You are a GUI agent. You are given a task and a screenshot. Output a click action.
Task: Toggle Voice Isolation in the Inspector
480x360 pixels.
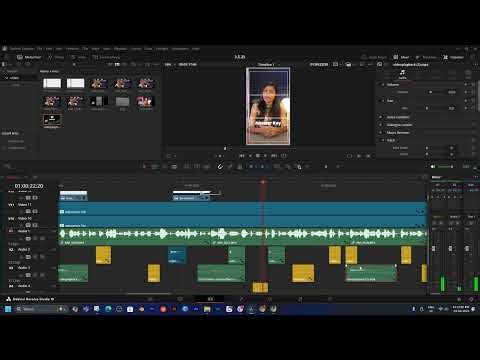click(x=381, y=117)
